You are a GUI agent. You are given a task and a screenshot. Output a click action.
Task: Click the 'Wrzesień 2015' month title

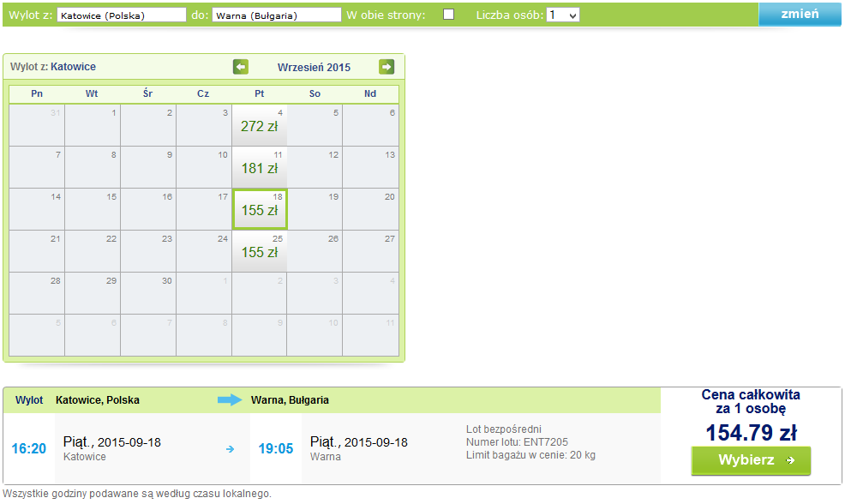(314, 68)
